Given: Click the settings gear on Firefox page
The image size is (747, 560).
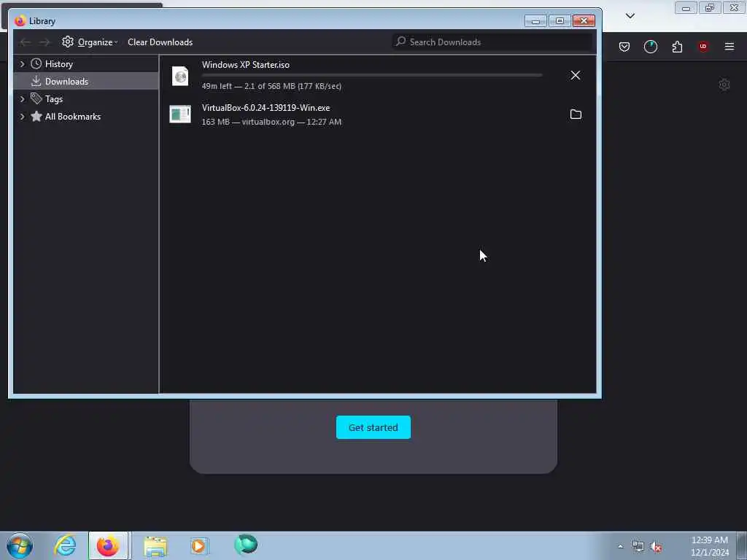Looking at the screenshot, I should pyautogui.click(x=724, y=85).
